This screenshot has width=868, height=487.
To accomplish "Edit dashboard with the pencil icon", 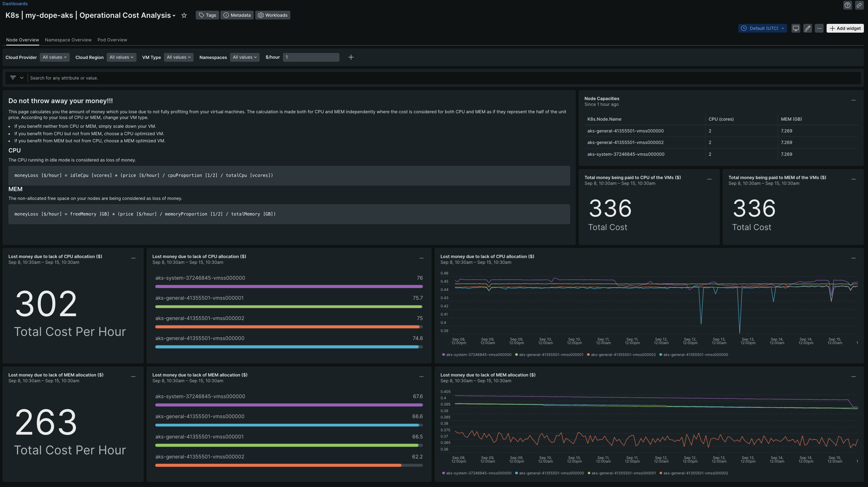I will click(807, 28).
